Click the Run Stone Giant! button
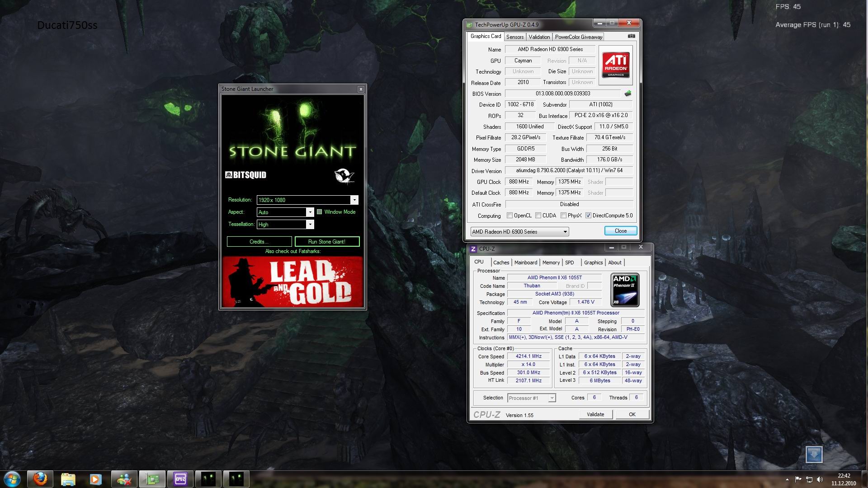Image resolution: width=868 pixels, height=488 pixels. (x=327, y=242)
